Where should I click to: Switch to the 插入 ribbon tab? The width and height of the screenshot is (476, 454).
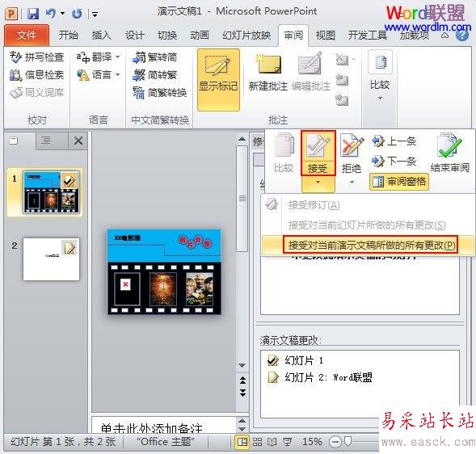101,36
